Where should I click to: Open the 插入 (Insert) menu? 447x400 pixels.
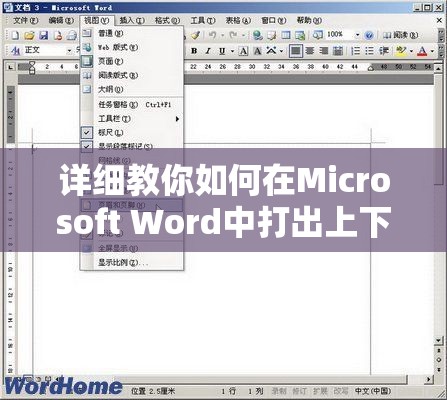(x=132, y=21)
